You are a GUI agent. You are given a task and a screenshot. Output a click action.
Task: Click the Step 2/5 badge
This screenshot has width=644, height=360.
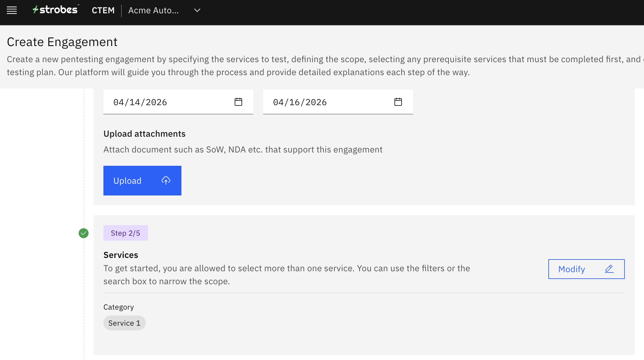[x=125, y=233]
